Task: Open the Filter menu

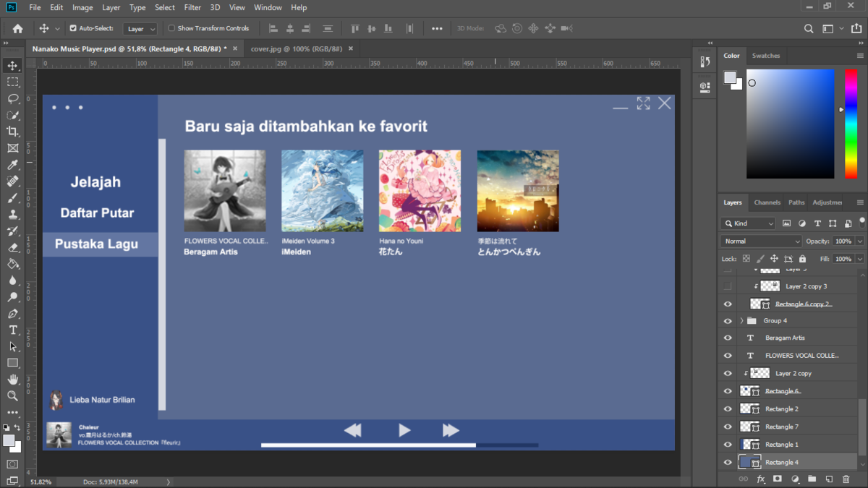Action: point(192,7)
